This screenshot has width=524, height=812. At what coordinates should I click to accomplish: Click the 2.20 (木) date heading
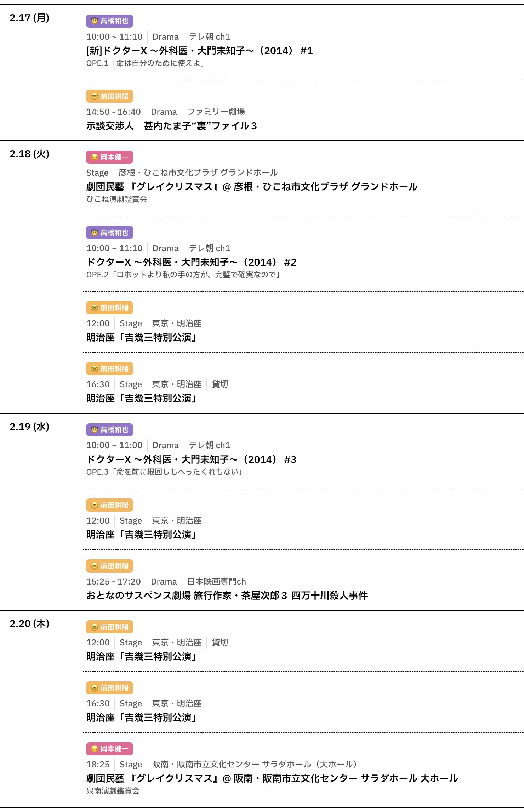tap(29, 624)
